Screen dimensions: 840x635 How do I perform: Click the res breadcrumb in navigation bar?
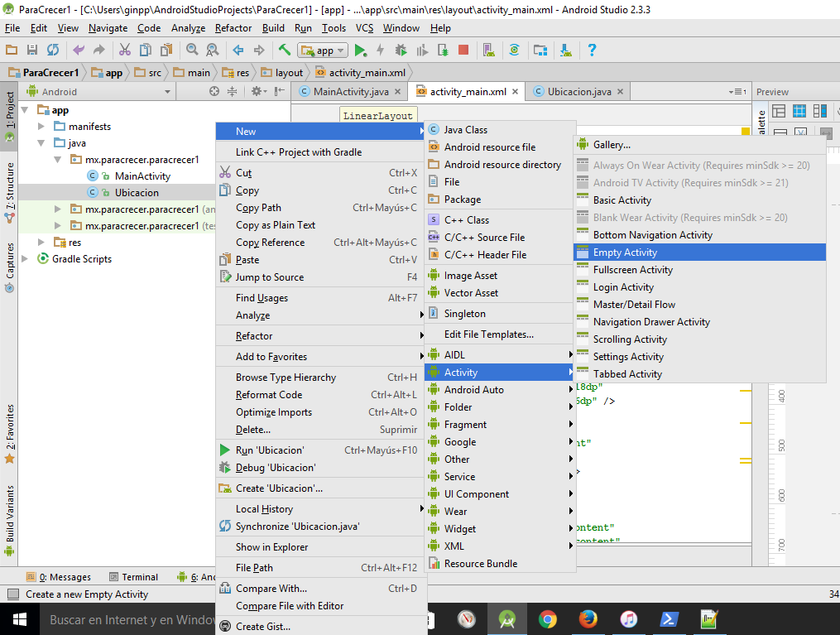coord(236,72)
